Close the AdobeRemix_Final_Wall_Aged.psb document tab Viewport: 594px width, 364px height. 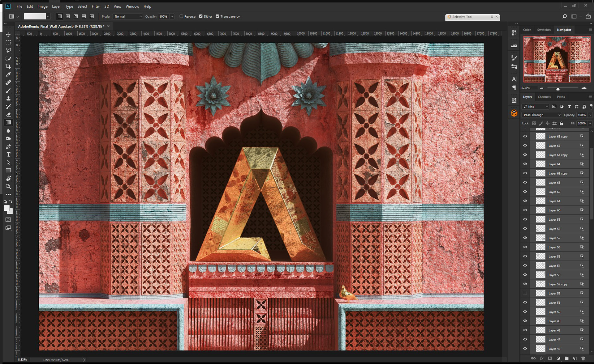click(x=108, y=26)
